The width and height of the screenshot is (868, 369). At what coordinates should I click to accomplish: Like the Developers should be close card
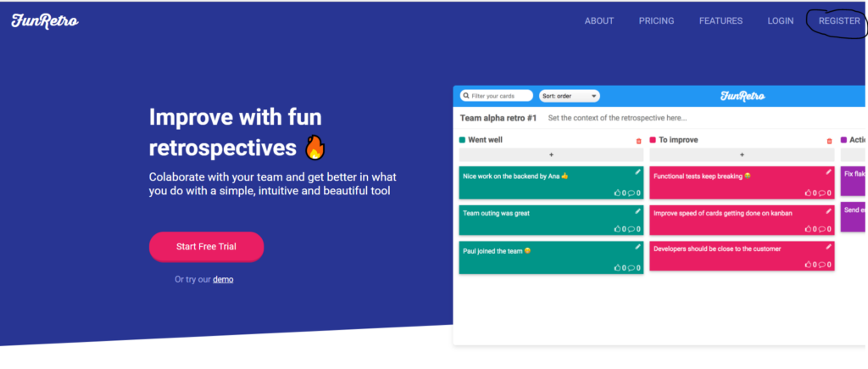point(808,265)
